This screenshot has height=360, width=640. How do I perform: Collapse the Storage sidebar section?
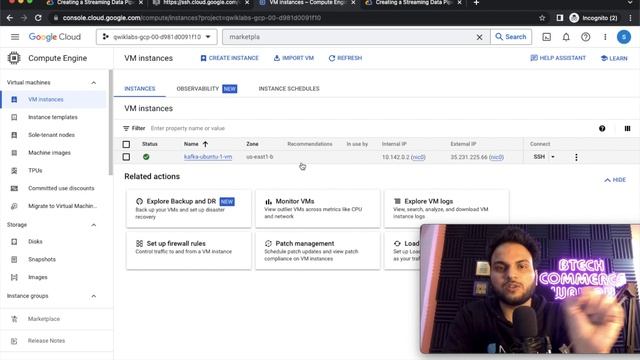[x=93, y=225]
